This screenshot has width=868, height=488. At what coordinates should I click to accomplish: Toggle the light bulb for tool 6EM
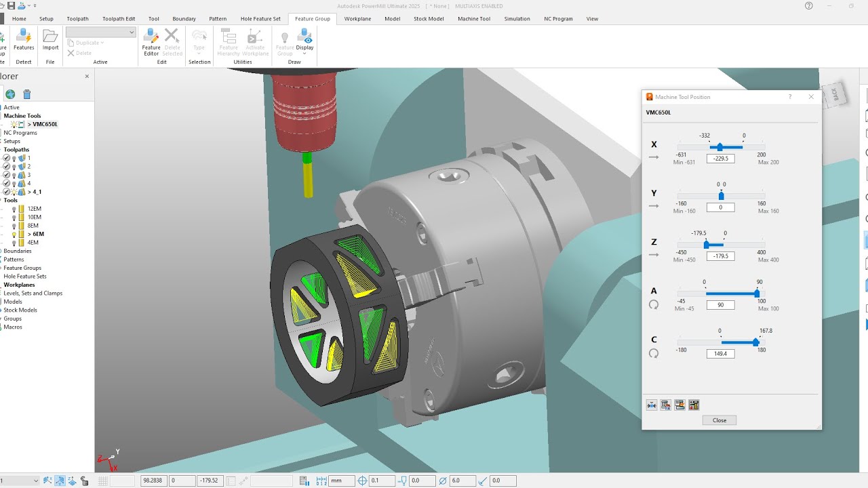click(x=14, y=234)
